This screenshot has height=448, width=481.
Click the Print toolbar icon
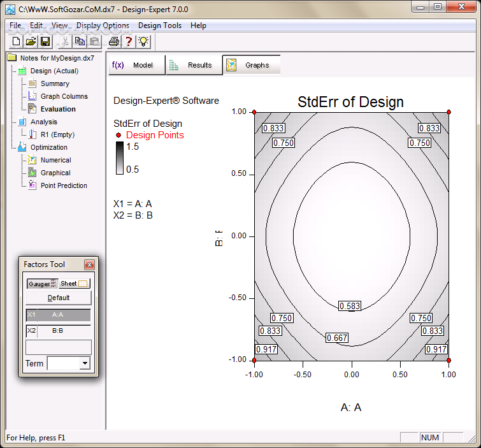(x=114, y=41)
